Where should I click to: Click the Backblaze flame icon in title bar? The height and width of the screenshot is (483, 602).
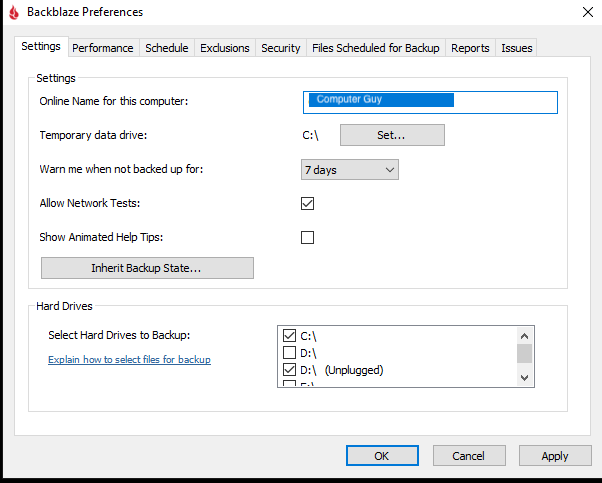[14, 12]
